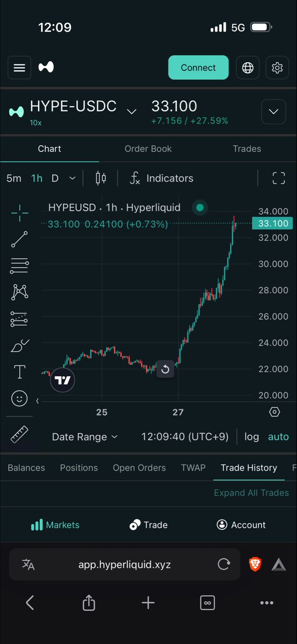Collapse drawing toolbar small arrow

click(x=37, y=401)
